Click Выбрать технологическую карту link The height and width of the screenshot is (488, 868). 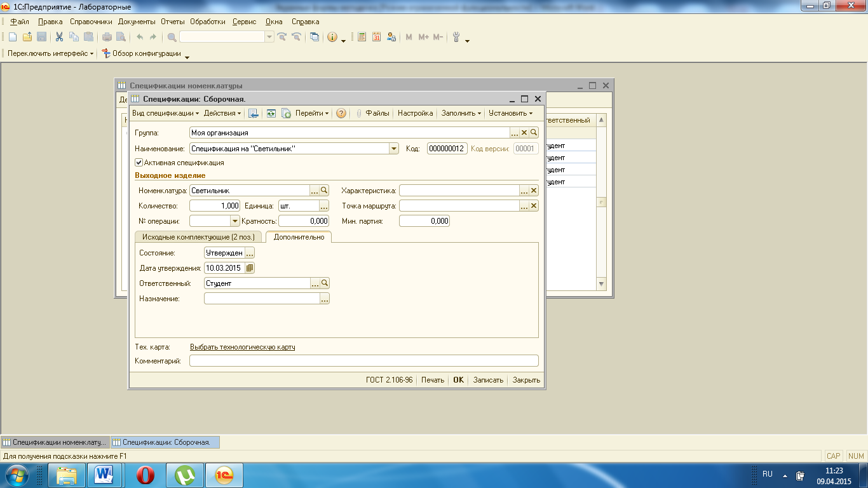coord(243,347)
